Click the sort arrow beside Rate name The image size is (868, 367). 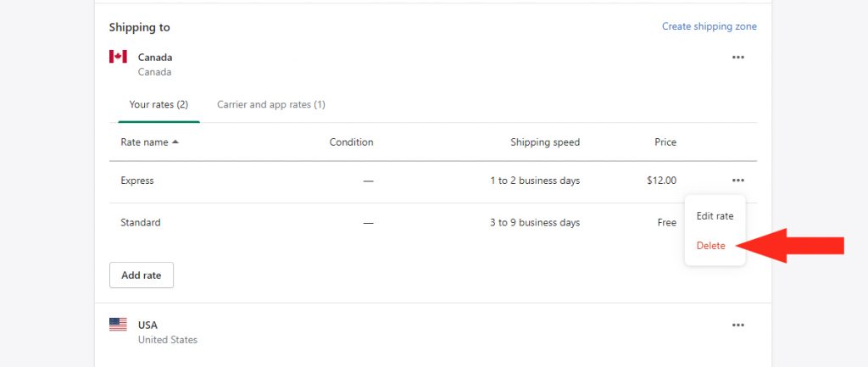tap(175, 142)
